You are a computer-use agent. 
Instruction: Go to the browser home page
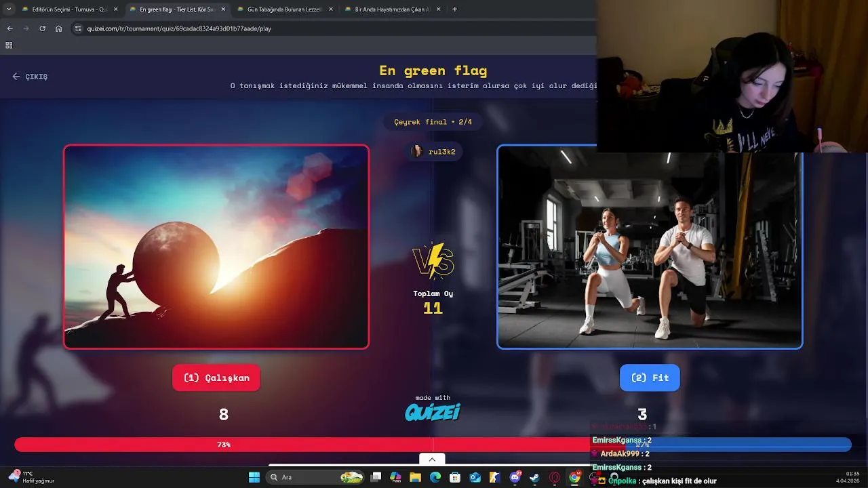(59, 28)
